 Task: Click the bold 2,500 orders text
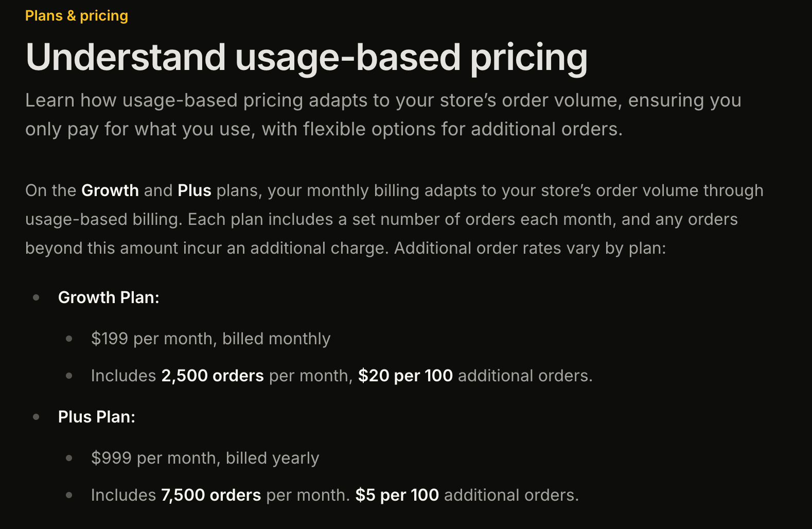(x=213, y=376)
